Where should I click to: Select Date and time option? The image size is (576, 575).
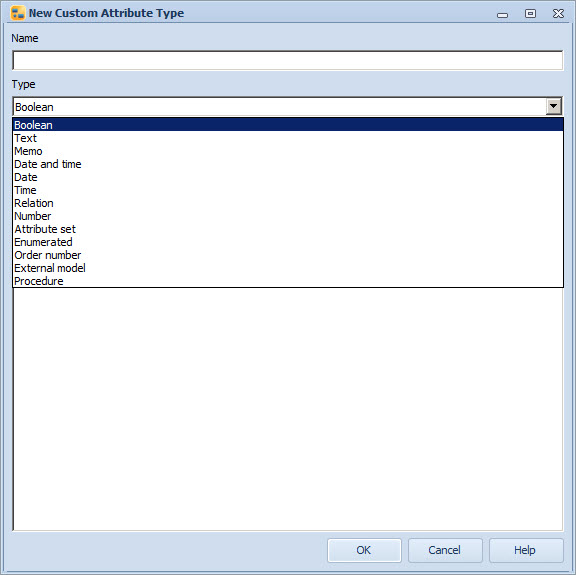[x=288, y=164]
